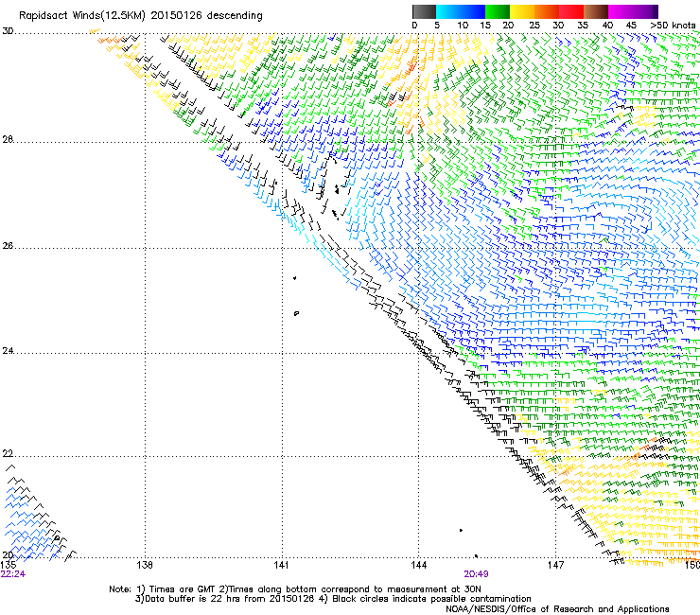
Task: Click the purple 22:24 pass time
Action: [x=13, y=574]
